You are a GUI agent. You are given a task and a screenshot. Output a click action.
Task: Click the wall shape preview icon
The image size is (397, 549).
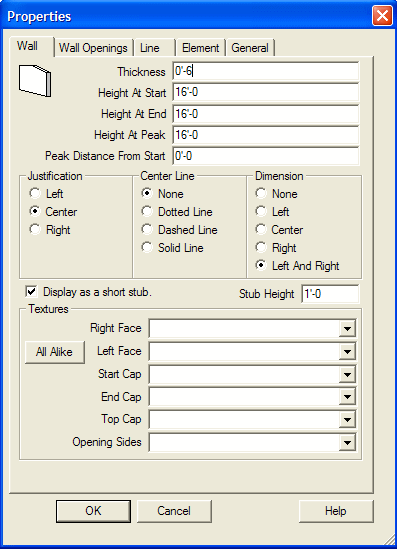pos(35,81)
